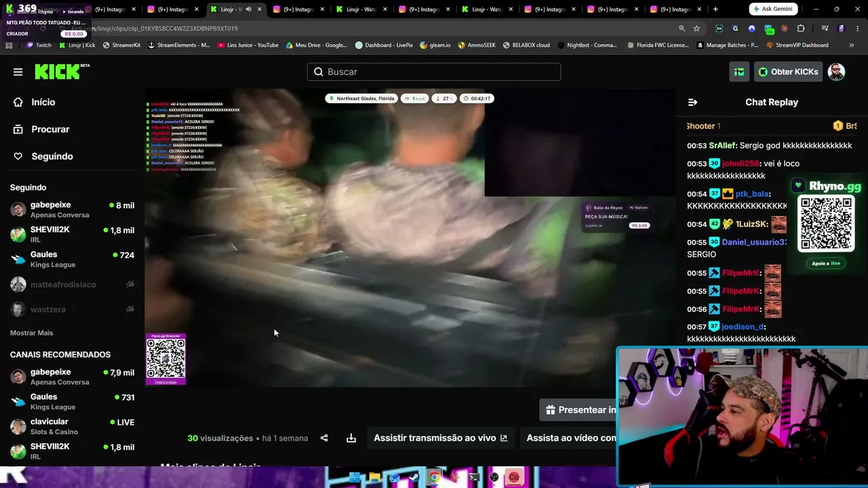The image size is (868, 488).
Task: Open the green gift store icon
Action: (x=739, y=72)
